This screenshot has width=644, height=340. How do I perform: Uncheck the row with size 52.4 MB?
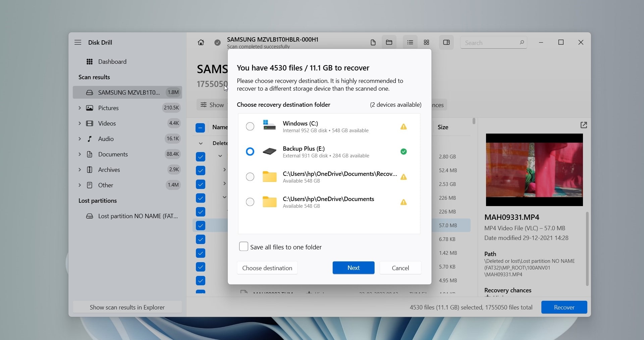tap(200, 171)
